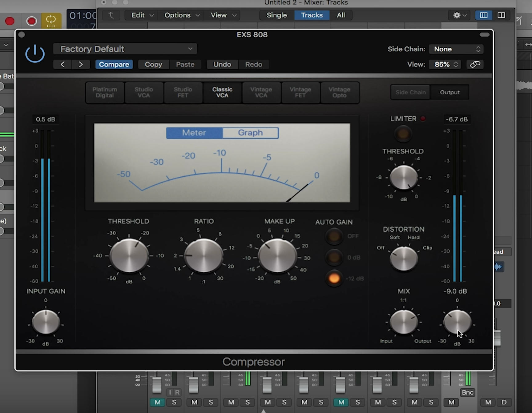Switch the meter display to Graph

coord(250,133)
